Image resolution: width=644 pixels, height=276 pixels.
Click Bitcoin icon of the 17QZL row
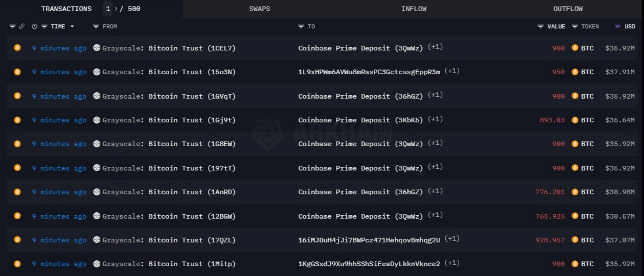tap(17, 240)
